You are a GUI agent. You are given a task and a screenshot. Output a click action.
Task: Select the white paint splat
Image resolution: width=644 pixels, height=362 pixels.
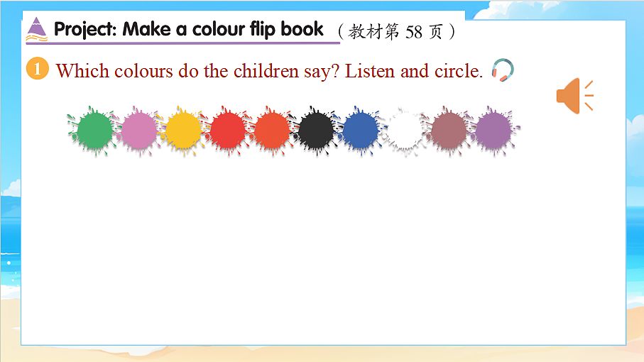click(405, 131)
